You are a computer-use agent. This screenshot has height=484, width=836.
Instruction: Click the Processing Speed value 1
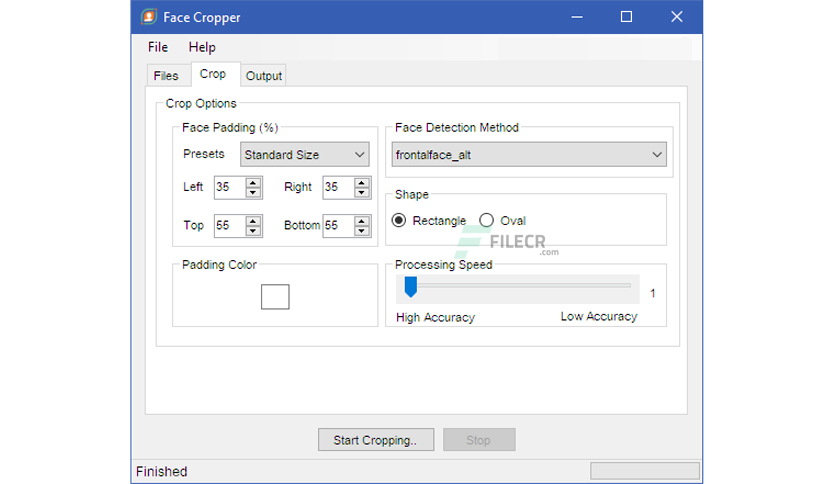[653, 293]
